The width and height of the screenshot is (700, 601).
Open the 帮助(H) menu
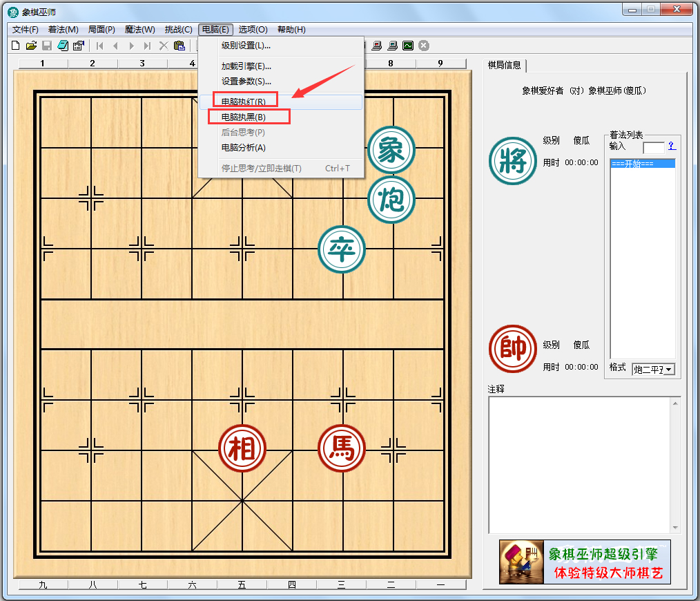291,30
